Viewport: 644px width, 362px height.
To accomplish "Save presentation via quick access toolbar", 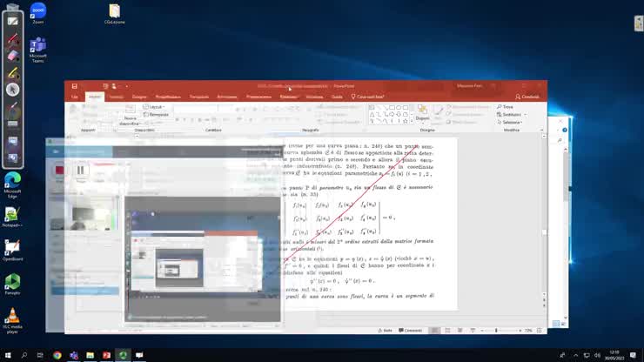I will click(74, 86).
